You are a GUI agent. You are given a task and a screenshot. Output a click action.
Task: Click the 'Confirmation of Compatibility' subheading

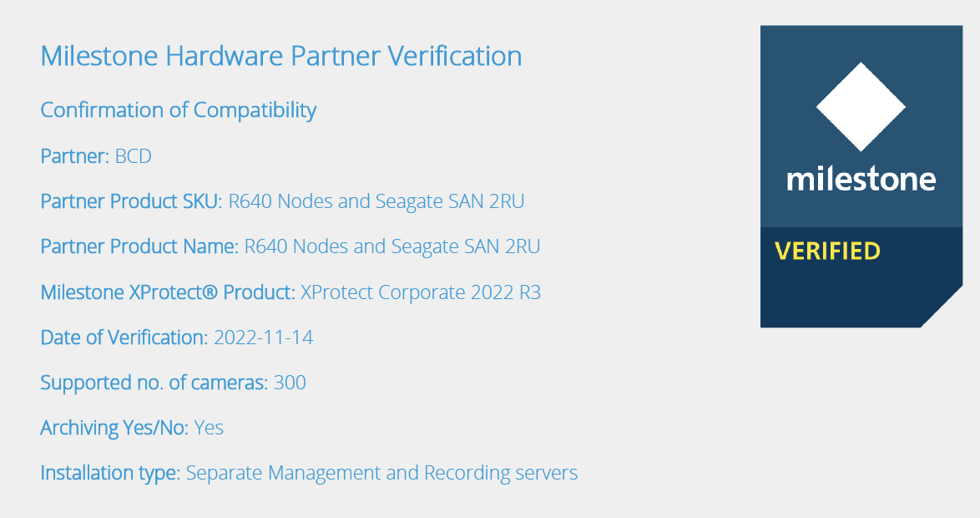[x=179, y=110]
